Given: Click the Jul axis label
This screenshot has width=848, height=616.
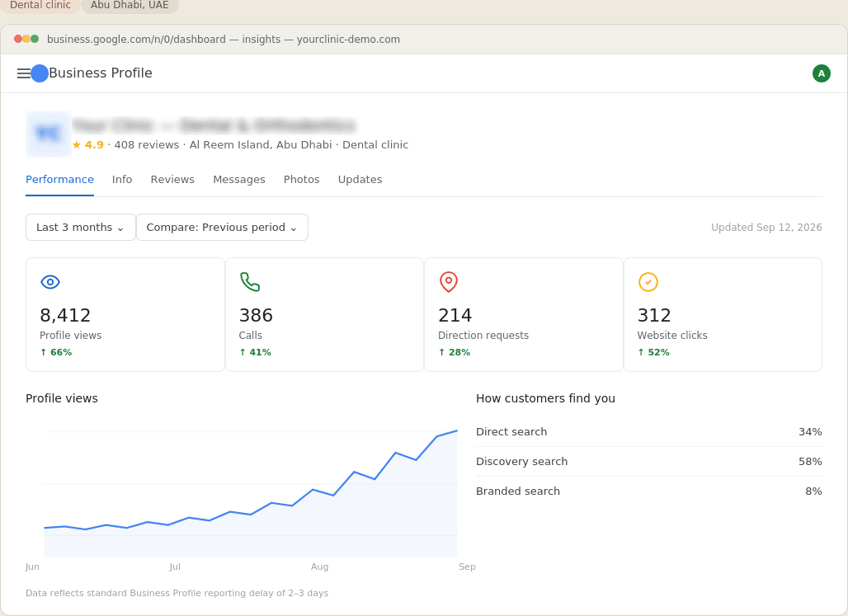Looking at the screenshot, I should 175,567.
